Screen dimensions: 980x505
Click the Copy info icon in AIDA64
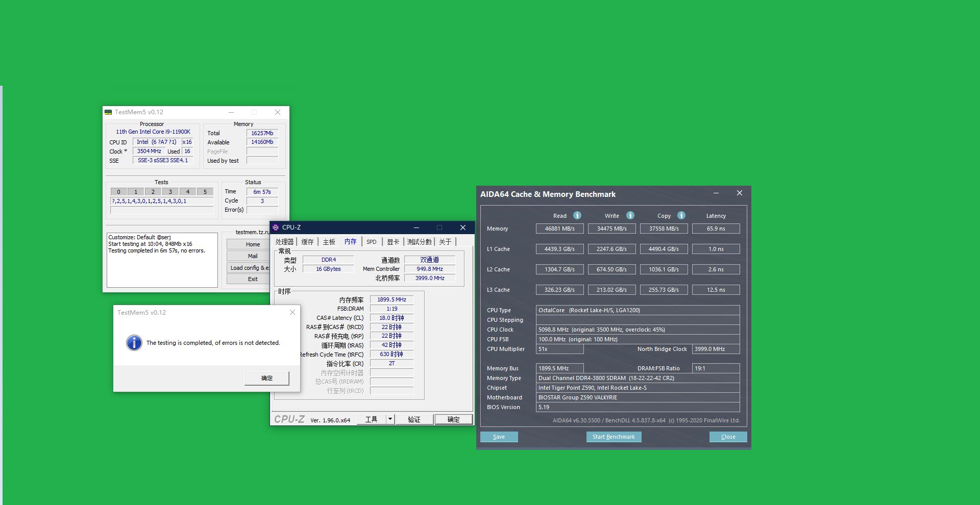[x=681, y=215]
